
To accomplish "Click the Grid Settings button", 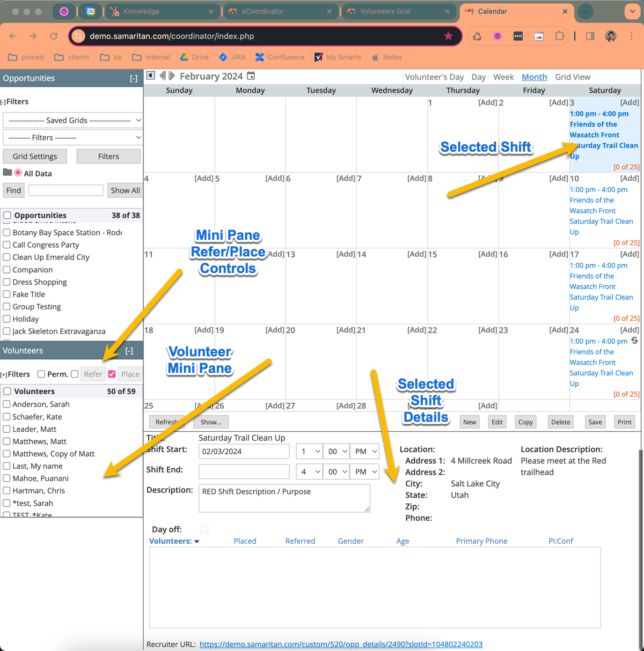I will [x=35, y=156].
